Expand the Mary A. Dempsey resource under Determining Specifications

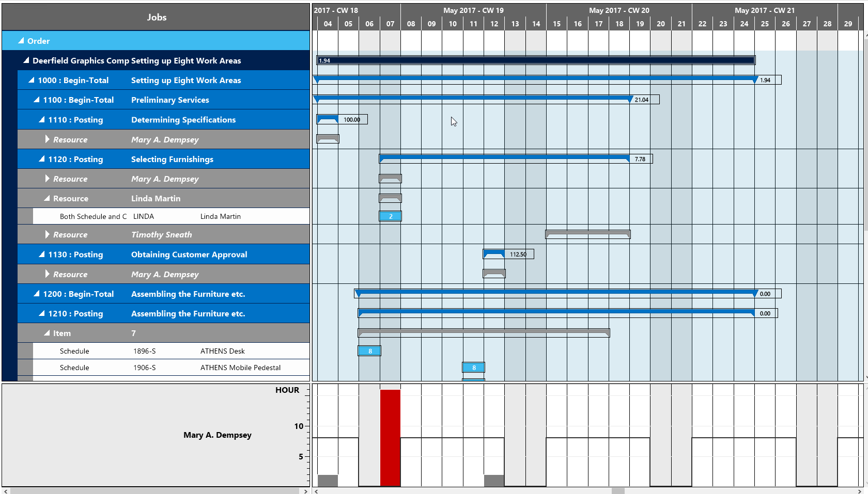pos(47,139)
